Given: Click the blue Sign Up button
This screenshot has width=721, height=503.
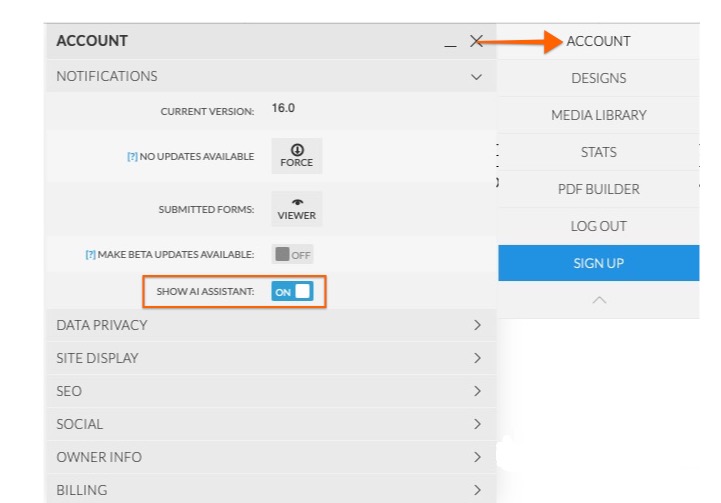Looking at the screenshot, I should [x=599, y=263].
